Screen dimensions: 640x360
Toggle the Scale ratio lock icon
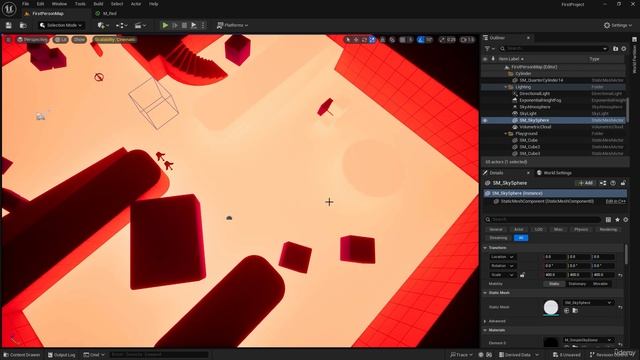click(522, 275)
